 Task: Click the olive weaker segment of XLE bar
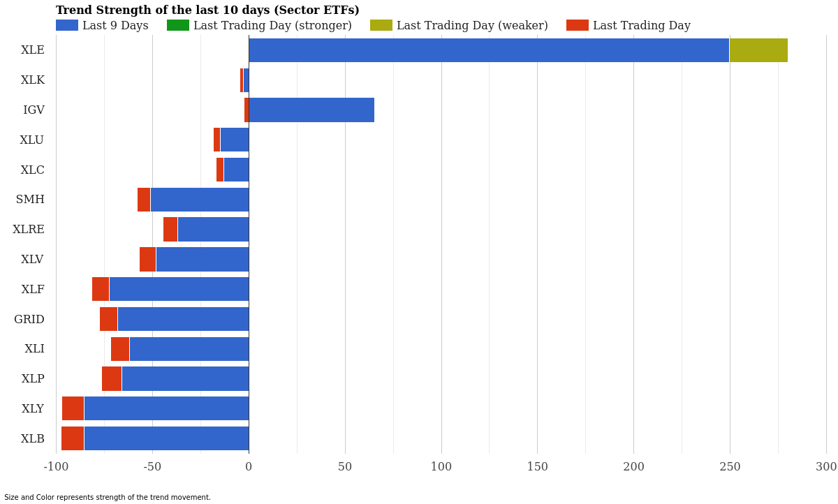click(x=758, y=50)
